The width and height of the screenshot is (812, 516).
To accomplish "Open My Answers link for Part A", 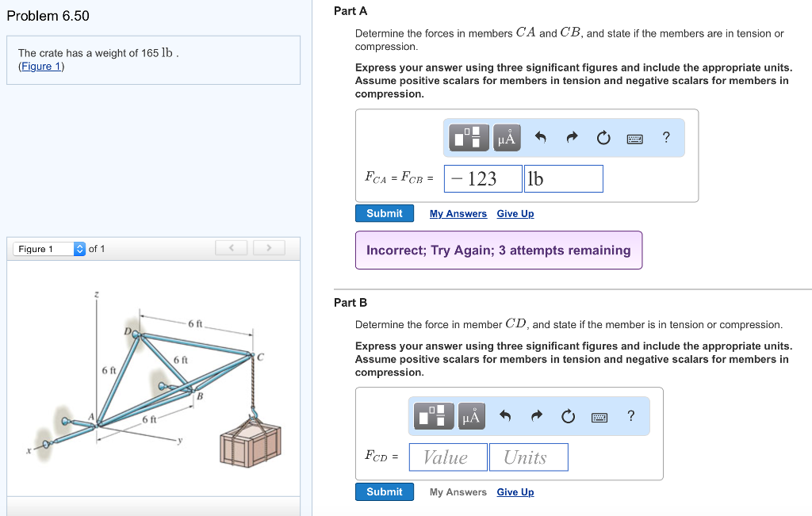I will click(458, 214).
